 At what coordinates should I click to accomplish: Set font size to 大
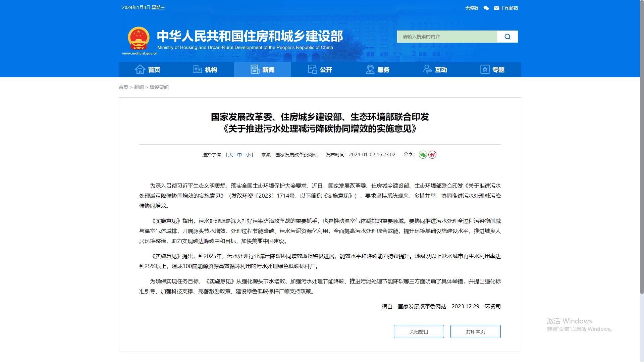231,155
